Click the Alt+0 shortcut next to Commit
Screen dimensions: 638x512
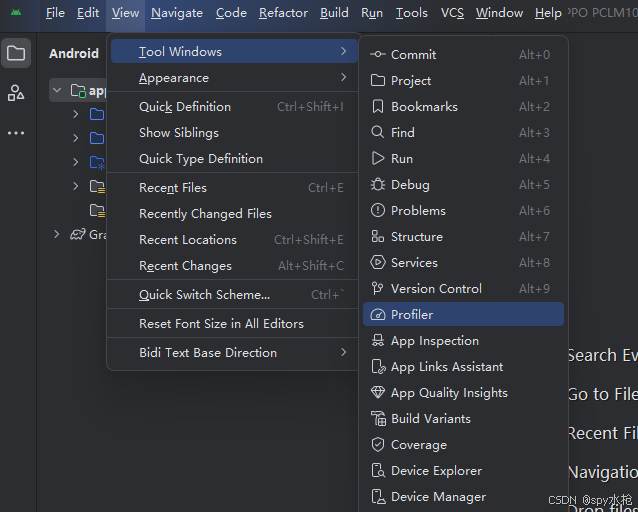pyautogui.click(x=534, y=55)
